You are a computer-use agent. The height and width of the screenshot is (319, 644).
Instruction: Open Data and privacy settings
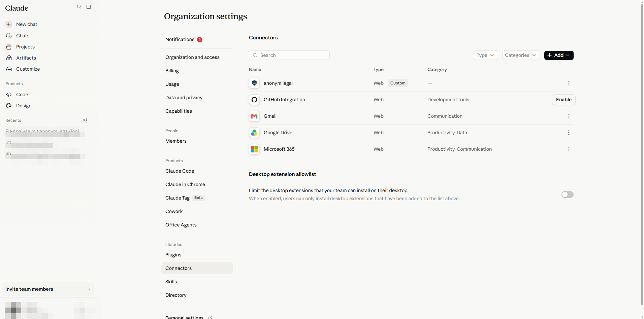pos(184,98)
